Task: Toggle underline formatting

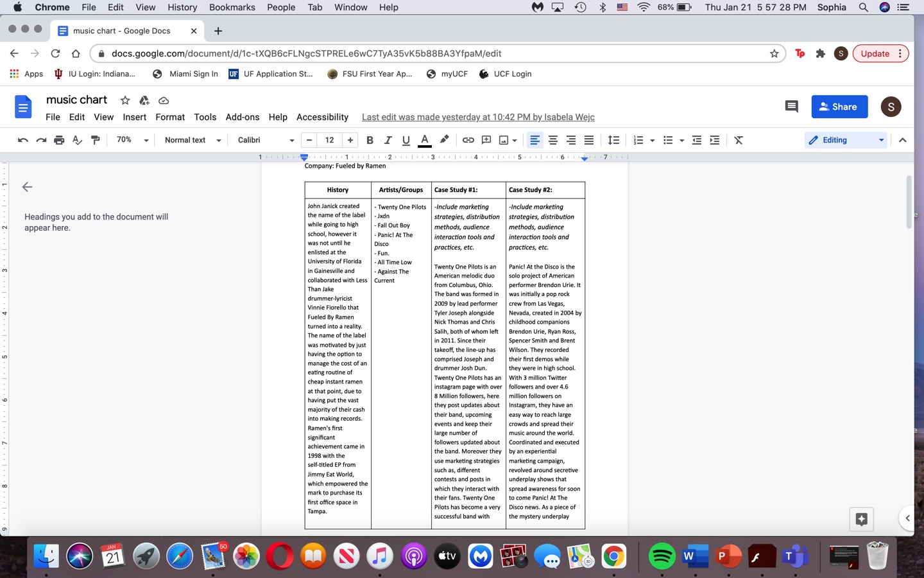Action: pyautogui.click(x=406, y=140)
